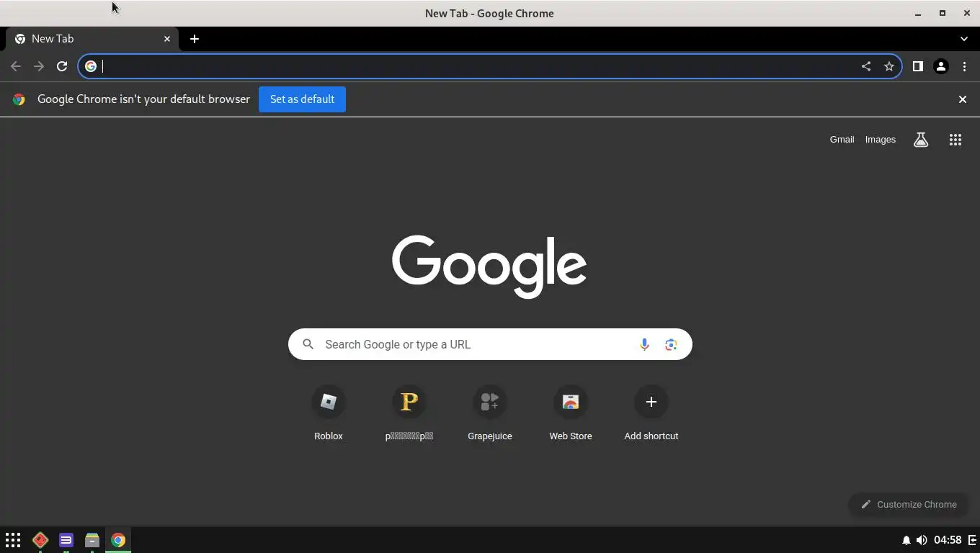Go back using the back arrow
The width and height of the screenshot is (980, 553).
[16, 66]
